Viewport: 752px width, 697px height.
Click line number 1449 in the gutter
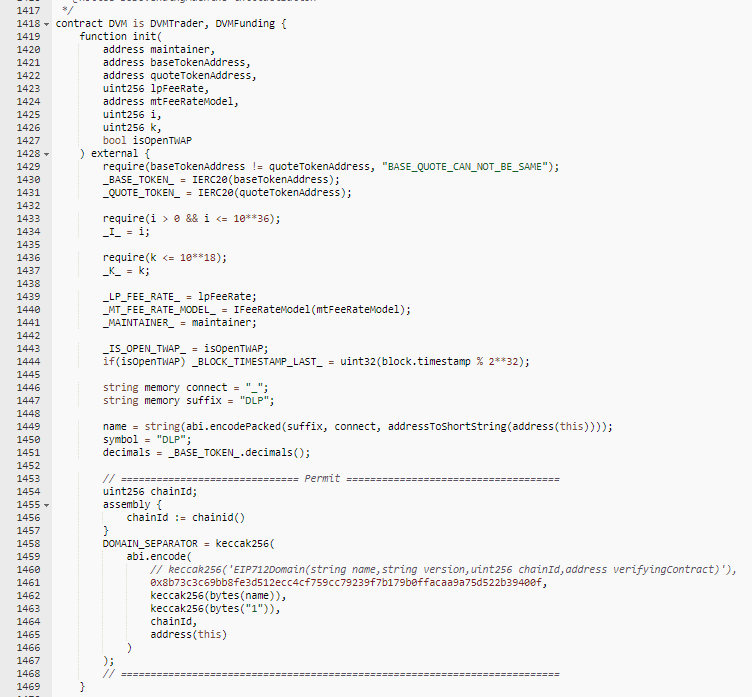28,426
